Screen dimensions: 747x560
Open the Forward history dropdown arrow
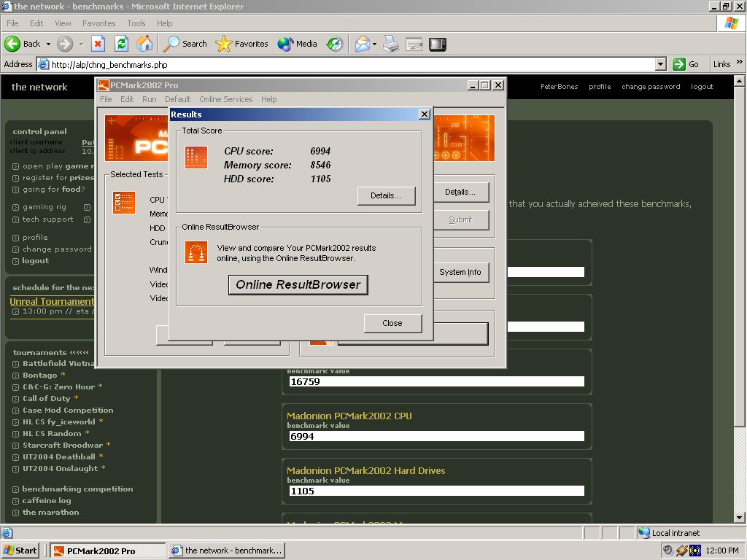pyautogui.click(x=81, y=44)
